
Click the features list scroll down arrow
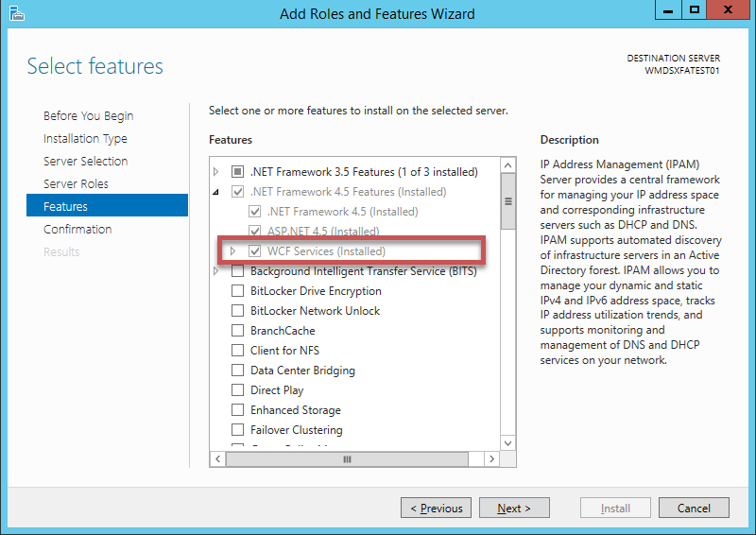click(x=507, y=442)
